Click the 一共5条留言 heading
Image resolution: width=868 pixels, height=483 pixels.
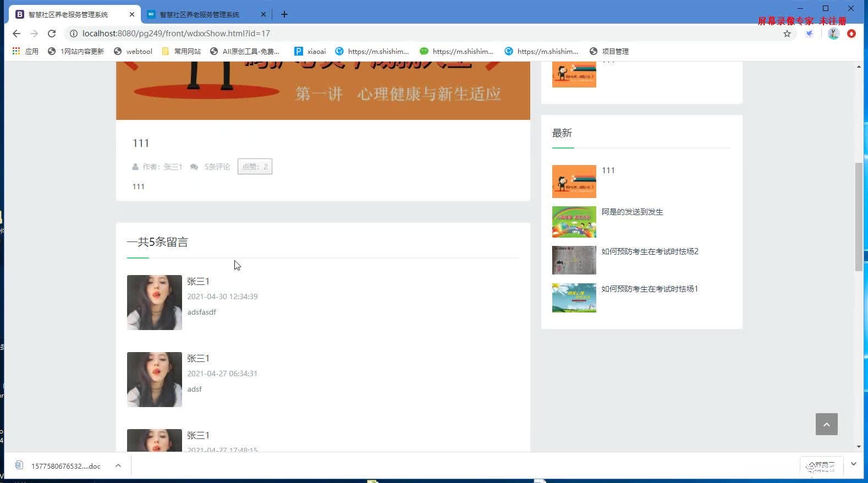click(x=157, y=242)
